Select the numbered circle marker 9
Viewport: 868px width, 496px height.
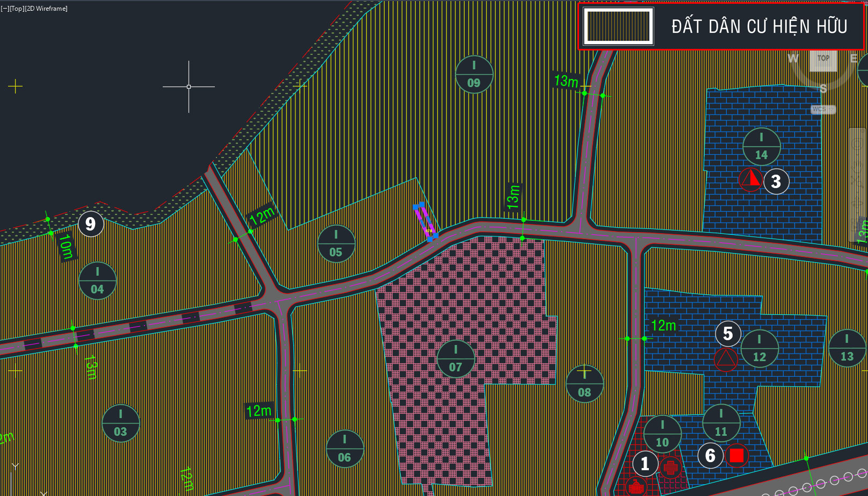(x=90, y=224)
